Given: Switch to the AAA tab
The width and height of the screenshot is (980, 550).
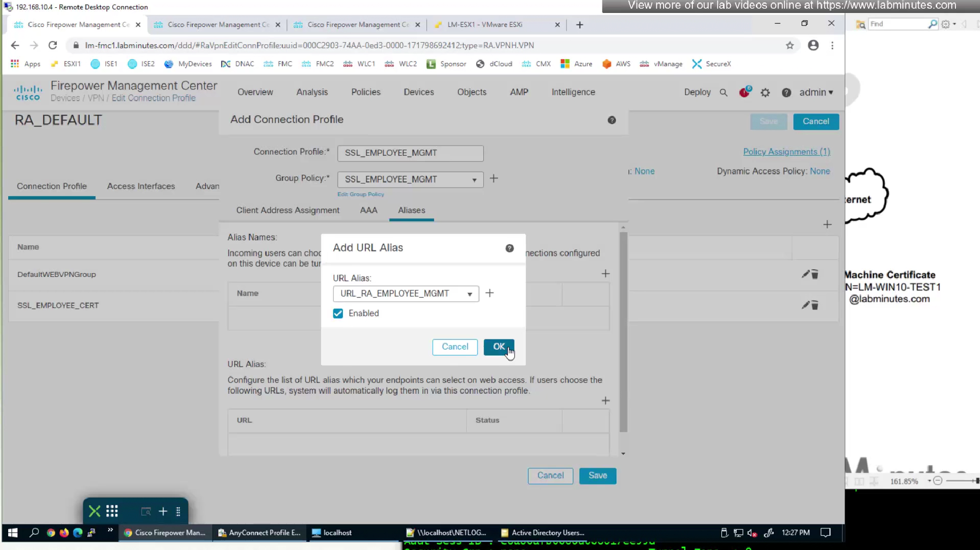Looking at the screenshot, I should point(368,210).
